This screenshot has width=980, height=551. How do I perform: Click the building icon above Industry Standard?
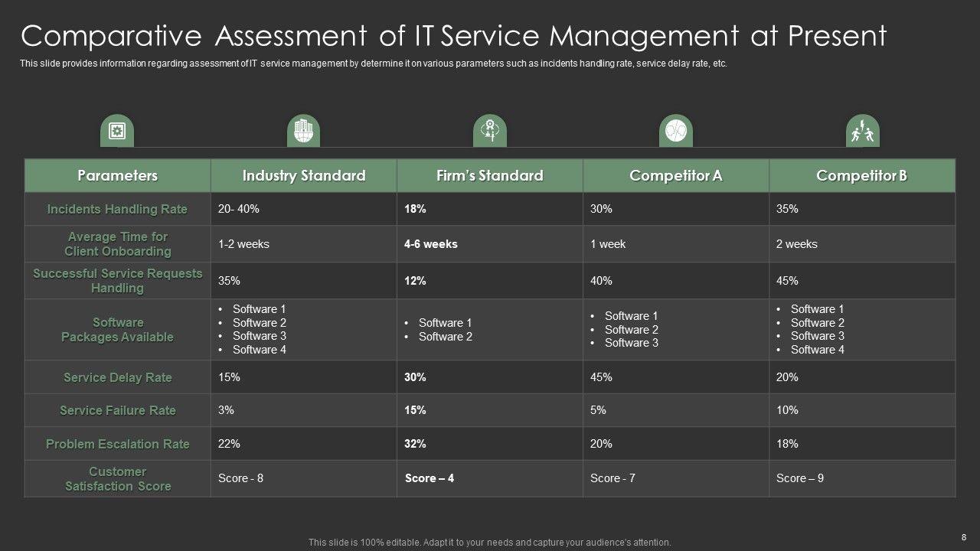(x=304, y=132)
